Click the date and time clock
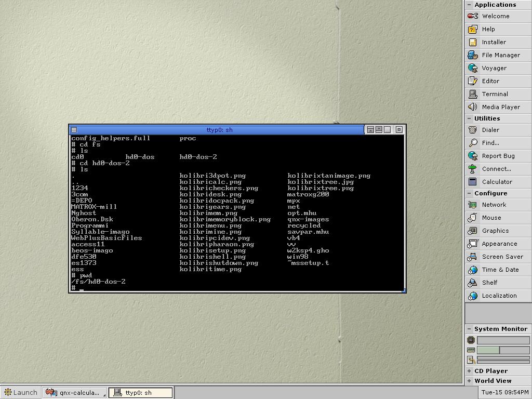Viewport: 532px width, 399px height. click(505, 392)
